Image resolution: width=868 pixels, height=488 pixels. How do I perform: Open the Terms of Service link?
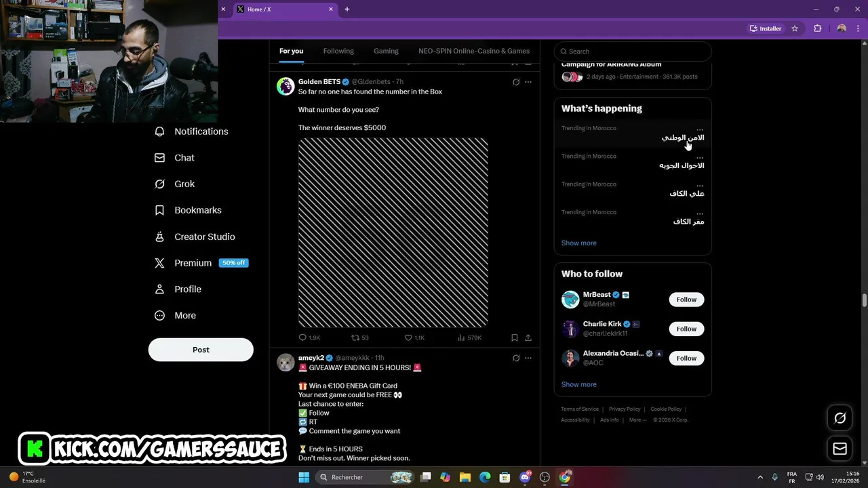(x=580, y=409)
